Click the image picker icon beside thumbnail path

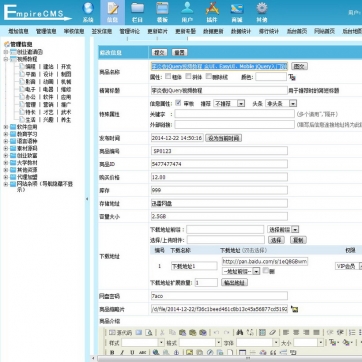(x=294, y=309)
